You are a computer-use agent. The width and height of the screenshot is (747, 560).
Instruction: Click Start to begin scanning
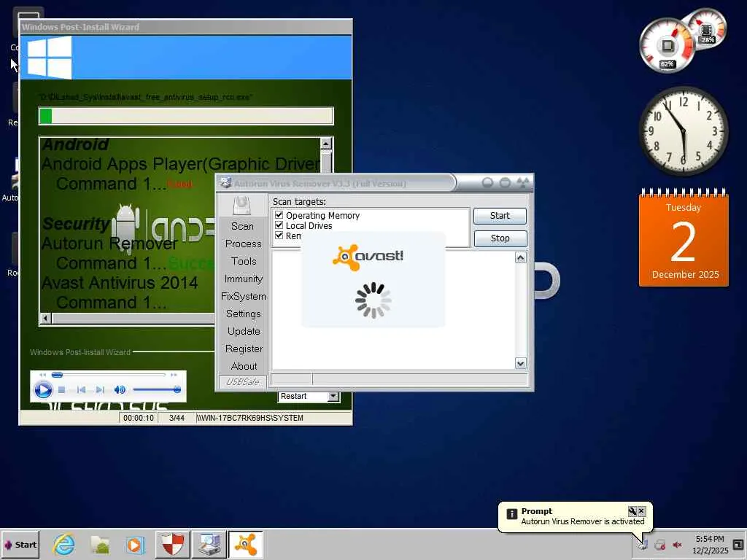coord(500,216)
